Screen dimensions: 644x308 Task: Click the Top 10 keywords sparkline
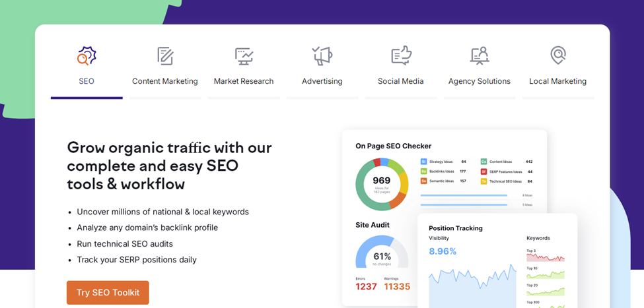click(546, 274)
